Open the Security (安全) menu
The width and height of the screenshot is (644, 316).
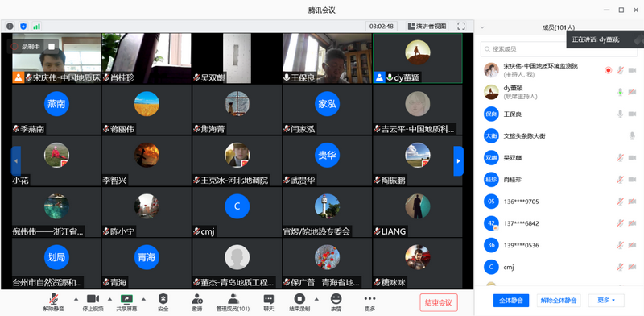tap(163, 302)
